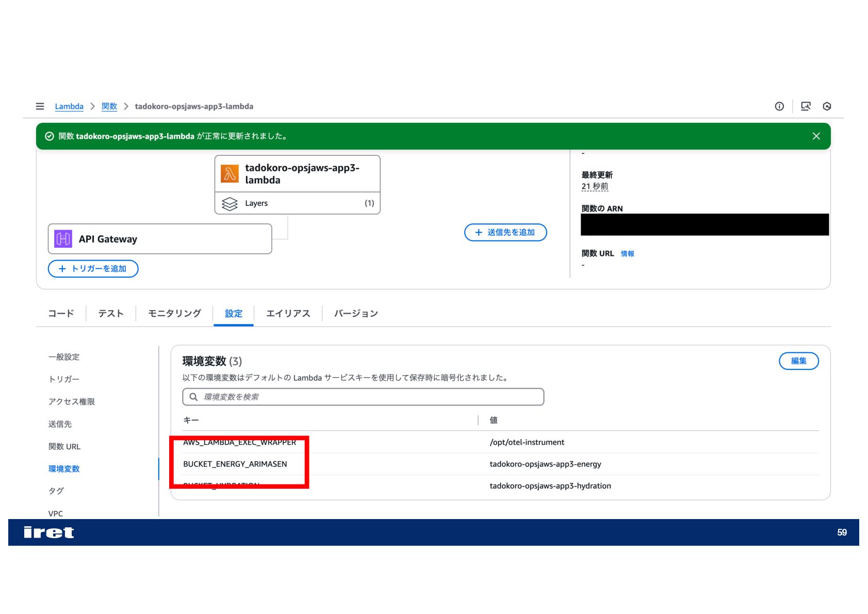Dismiss the green success notification
The width and height of the screenshot is (868, 614).
(816, 136)
